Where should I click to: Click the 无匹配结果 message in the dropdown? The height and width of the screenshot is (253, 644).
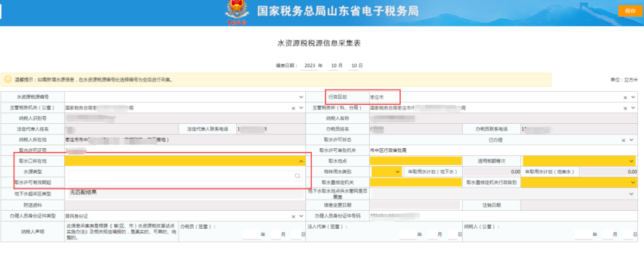pos(83,192)
